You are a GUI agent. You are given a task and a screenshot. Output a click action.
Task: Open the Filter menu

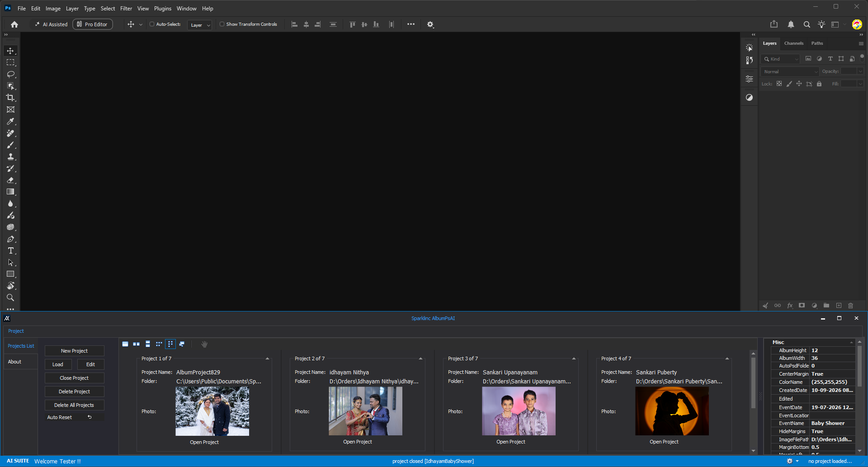click(126, 9)
